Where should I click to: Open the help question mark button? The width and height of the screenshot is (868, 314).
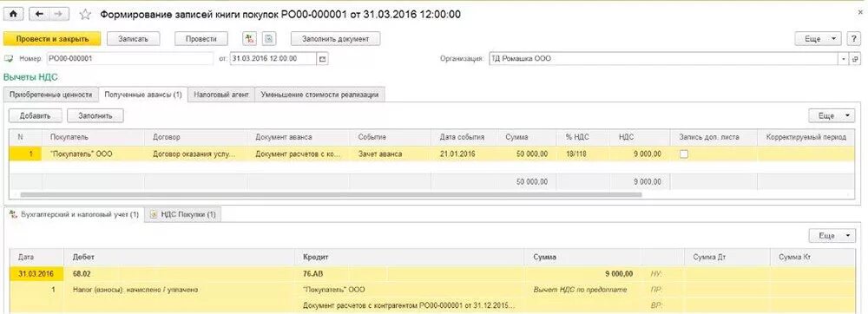[853, 39]
